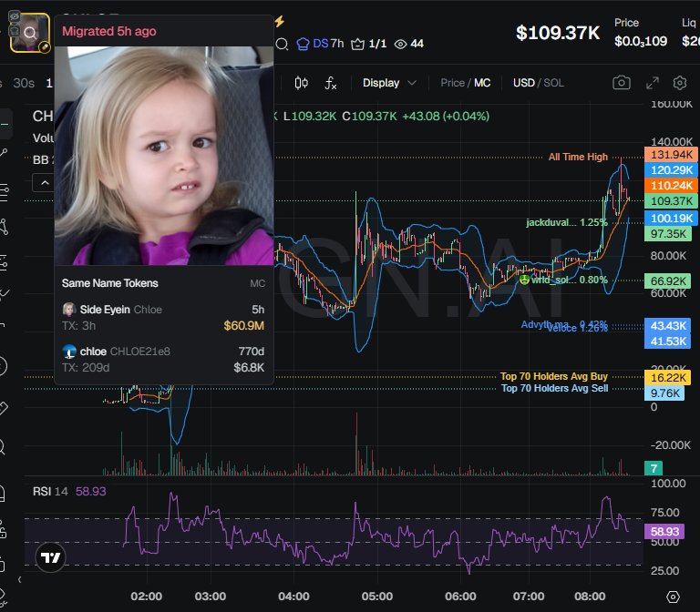Switch chart to Price mode
Image resolution: width=700 pixels, height=612 pixels.
452,83
